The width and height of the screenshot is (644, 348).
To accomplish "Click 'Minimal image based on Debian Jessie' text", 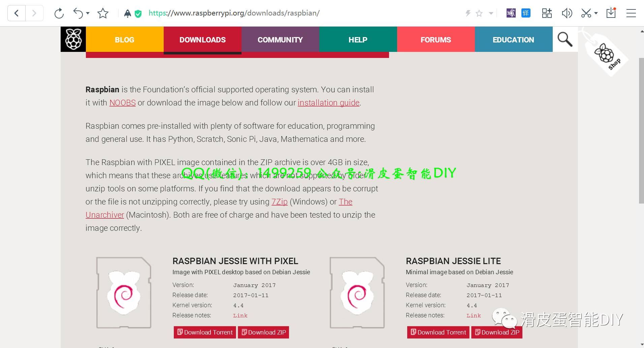I will click(459, 272).
